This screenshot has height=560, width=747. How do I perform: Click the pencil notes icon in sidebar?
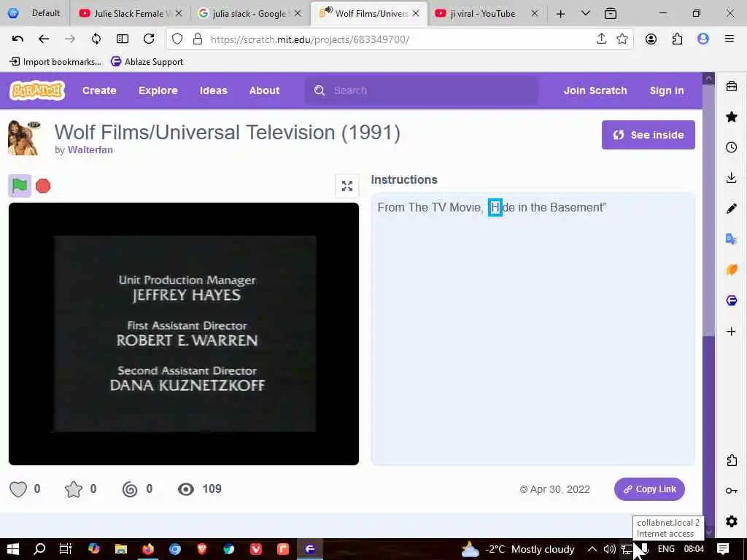[732, 209]
